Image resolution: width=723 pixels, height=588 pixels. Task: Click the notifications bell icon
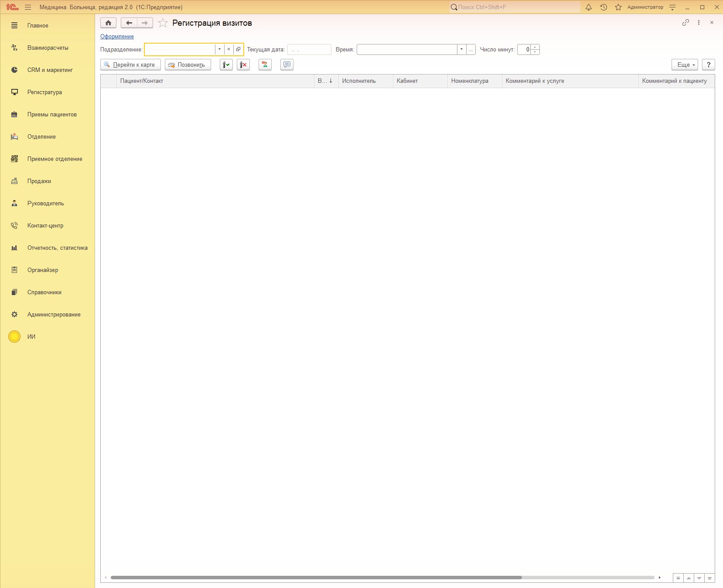click(x=589, y=7)
